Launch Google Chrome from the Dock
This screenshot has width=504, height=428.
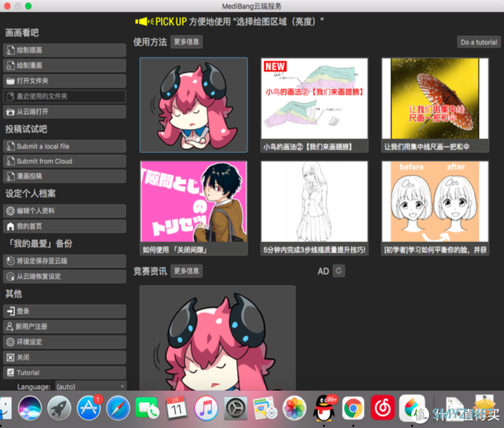coord(354,409)
